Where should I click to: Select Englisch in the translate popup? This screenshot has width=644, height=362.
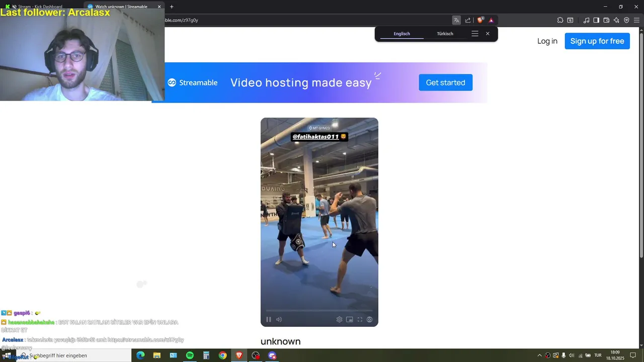(401, 34)
